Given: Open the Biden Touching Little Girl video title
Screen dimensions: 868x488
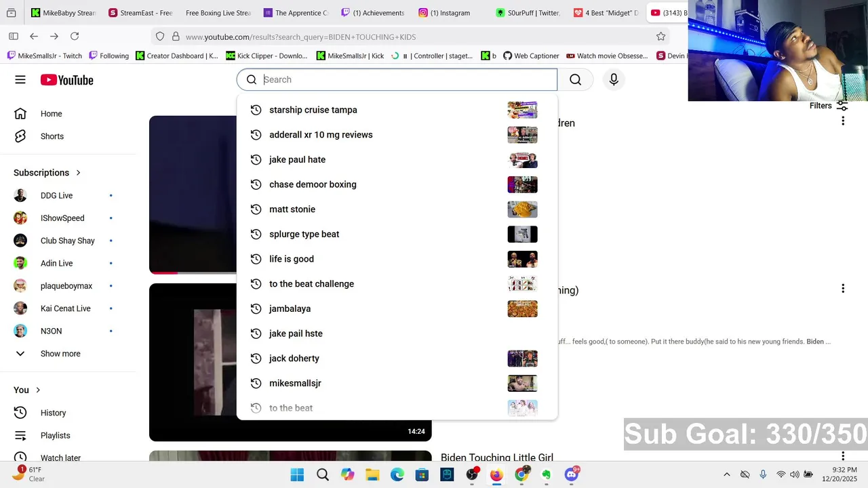Looking at the screenshot, I should click(x=497, y=458).
